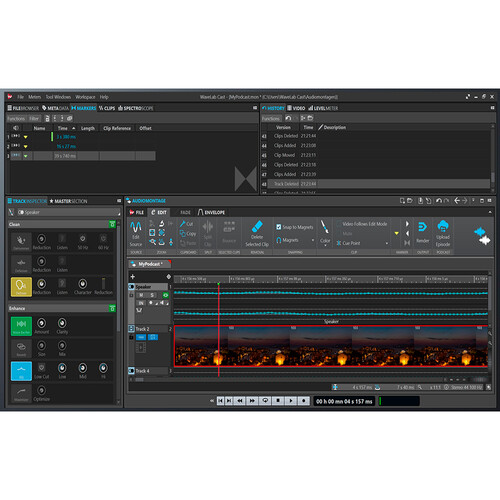Viewport: 500px width, 500px height.
Task: Switch to the Level Meter tab
Action: tap(323, 108)
